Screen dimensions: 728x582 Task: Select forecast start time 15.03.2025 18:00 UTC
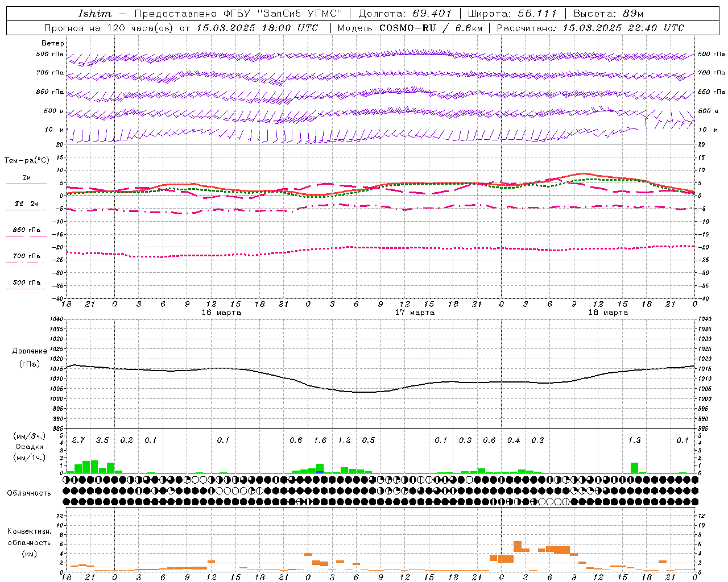[x=257, y=28]
